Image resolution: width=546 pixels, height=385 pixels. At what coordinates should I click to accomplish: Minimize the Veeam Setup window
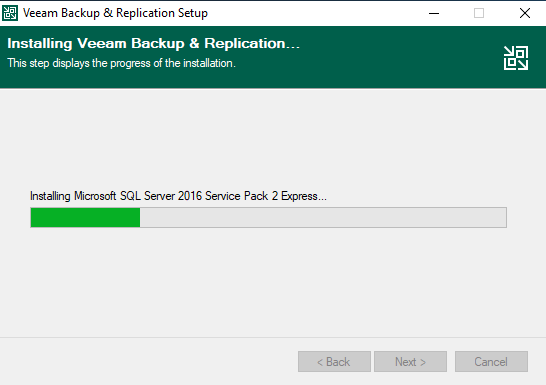434,13
